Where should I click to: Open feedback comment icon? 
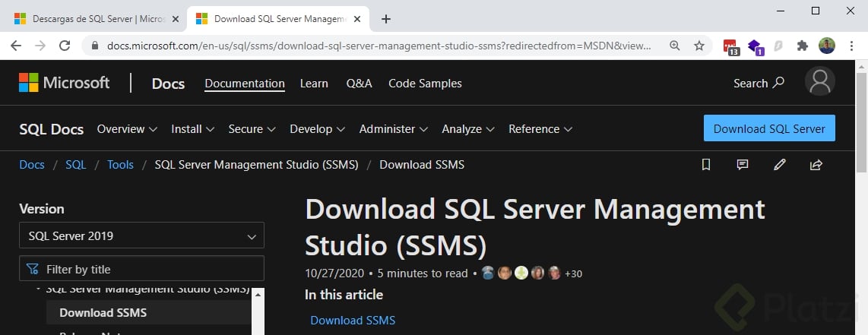743,164
